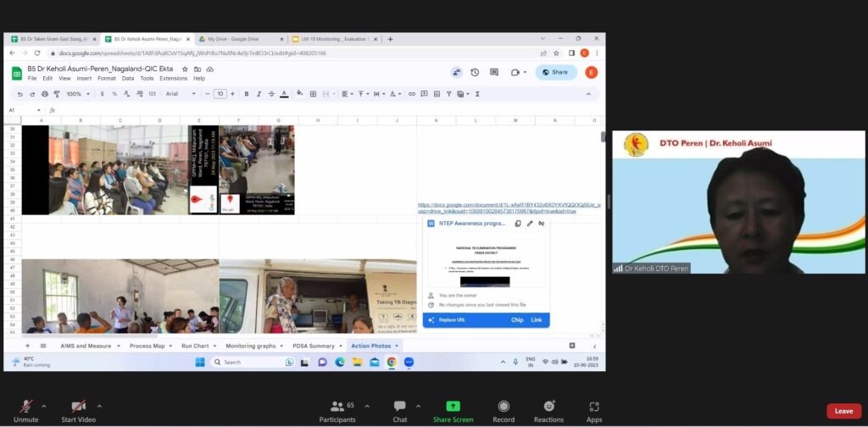Viewport: 868px width, 427px height.
Task: Click the Bold formatting icon
Action: (246, 94)
